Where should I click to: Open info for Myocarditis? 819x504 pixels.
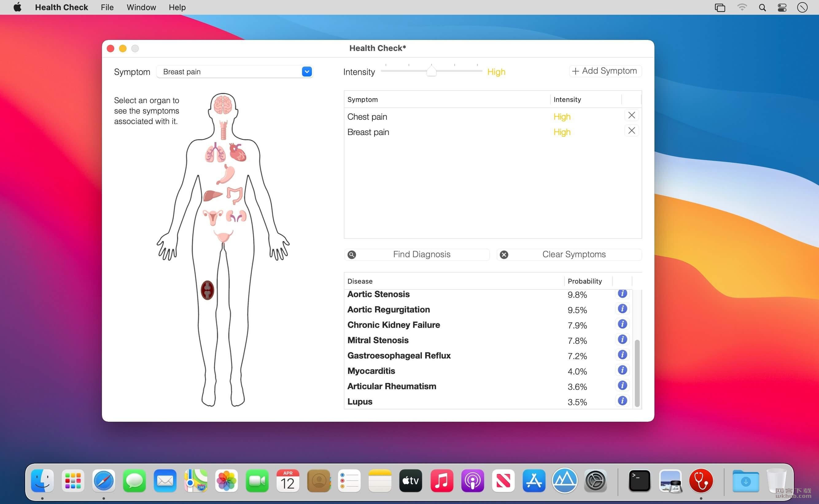pyautogui.click(x=622, y=370)
